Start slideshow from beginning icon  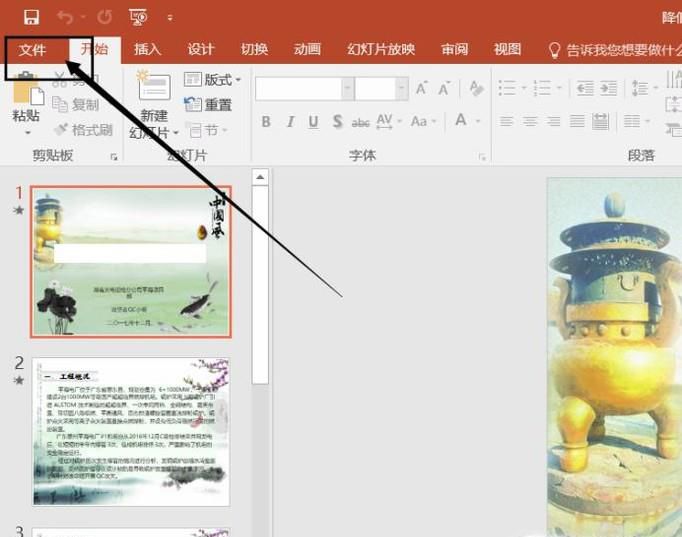point(138,17)
